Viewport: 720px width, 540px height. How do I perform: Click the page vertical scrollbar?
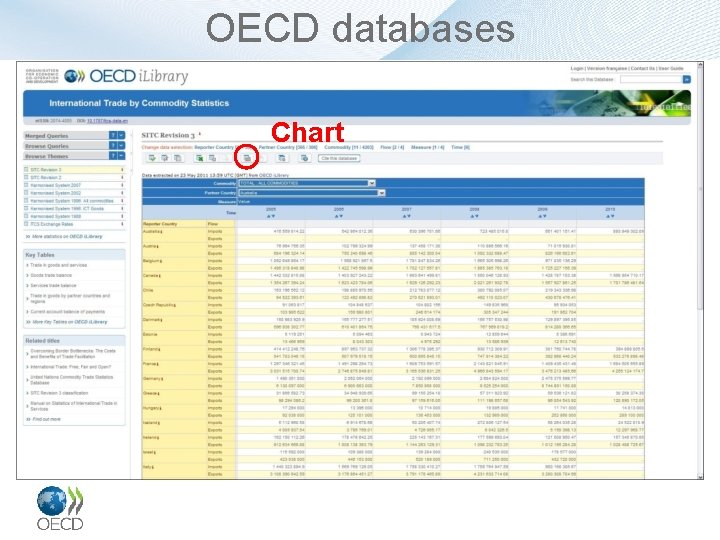tap(700, 271)
